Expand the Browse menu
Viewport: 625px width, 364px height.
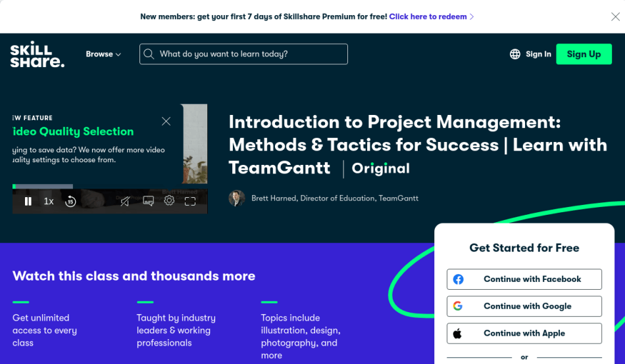tap(103, 54)
